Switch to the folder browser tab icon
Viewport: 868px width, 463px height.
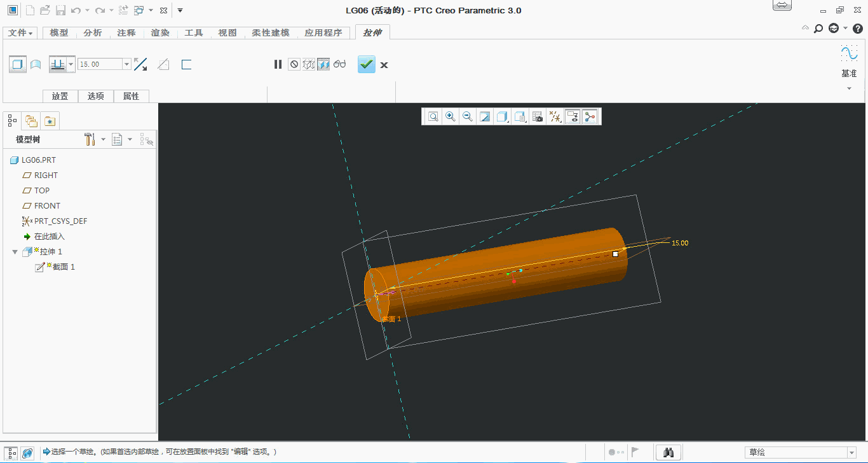pos(31,120)
